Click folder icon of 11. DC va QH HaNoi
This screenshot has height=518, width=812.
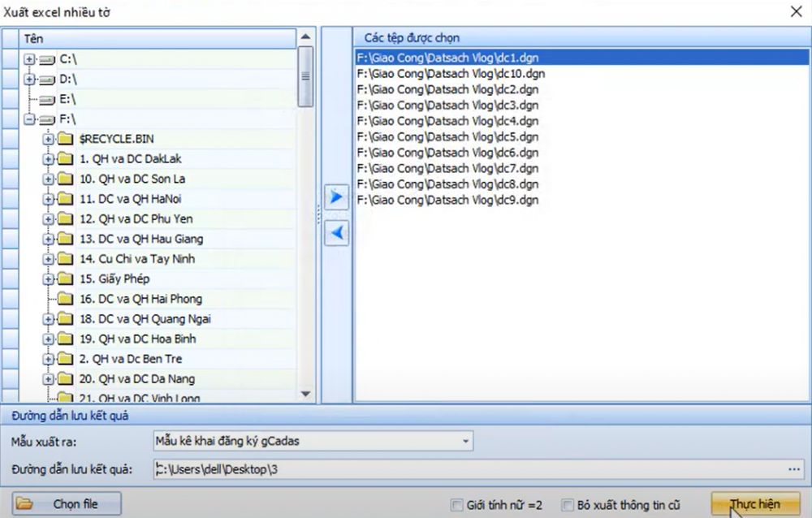[x=66, y=199]
